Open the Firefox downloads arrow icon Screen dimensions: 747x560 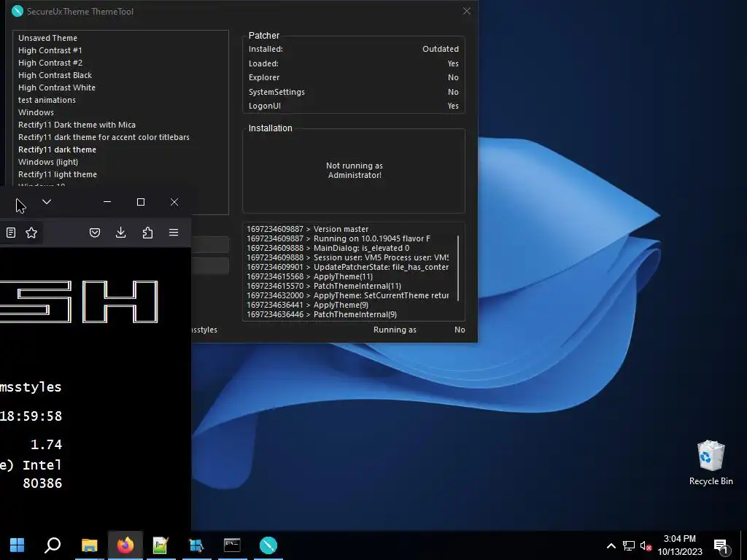pos(121,233)
